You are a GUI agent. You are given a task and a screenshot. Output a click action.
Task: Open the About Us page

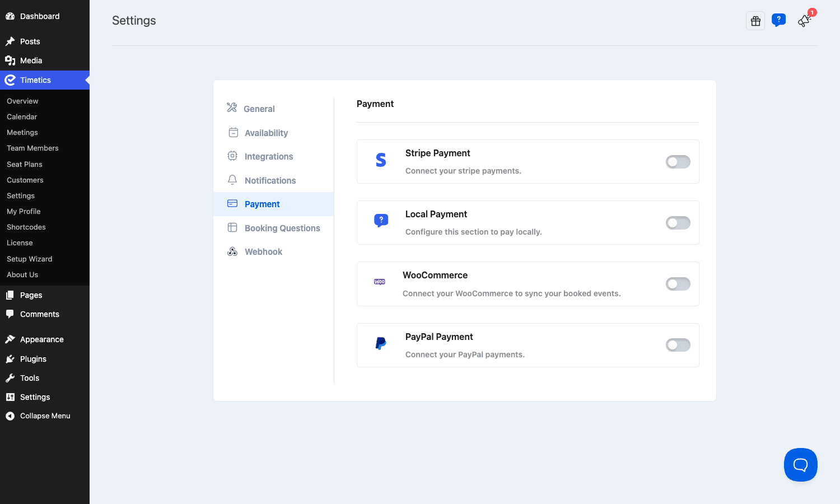pos(22,274)
